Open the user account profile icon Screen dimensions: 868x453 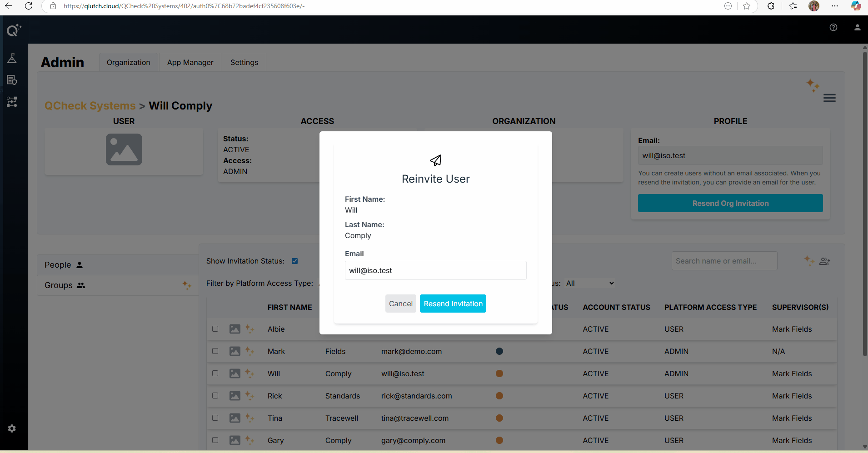point(857,27)
